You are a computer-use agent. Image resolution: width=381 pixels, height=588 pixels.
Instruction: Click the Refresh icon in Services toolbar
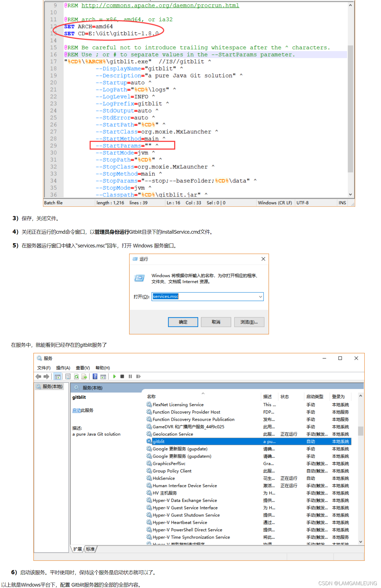pos(76,376)
